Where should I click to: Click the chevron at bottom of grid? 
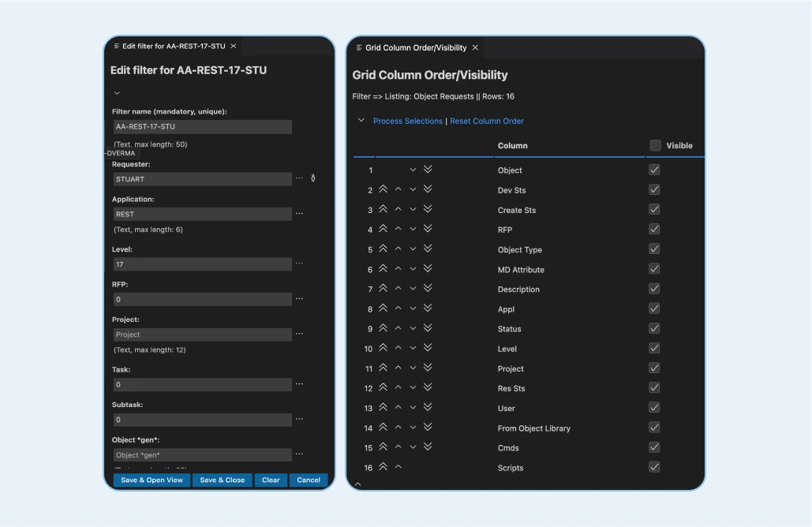(x=357, y=484)
